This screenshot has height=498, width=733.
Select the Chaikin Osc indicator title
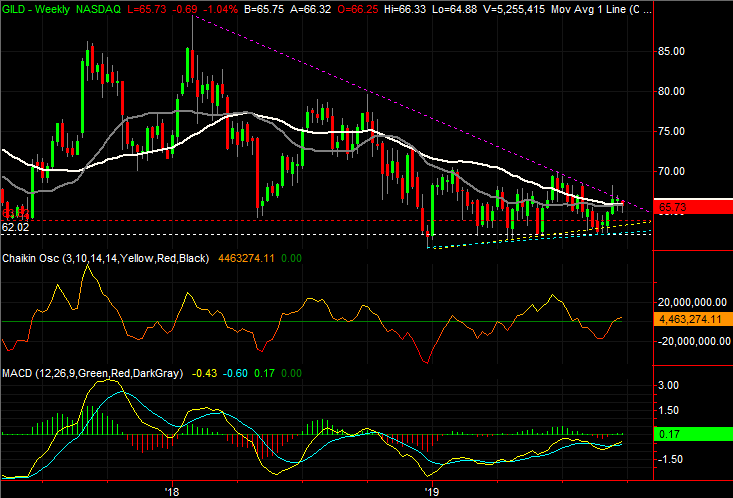106,258
